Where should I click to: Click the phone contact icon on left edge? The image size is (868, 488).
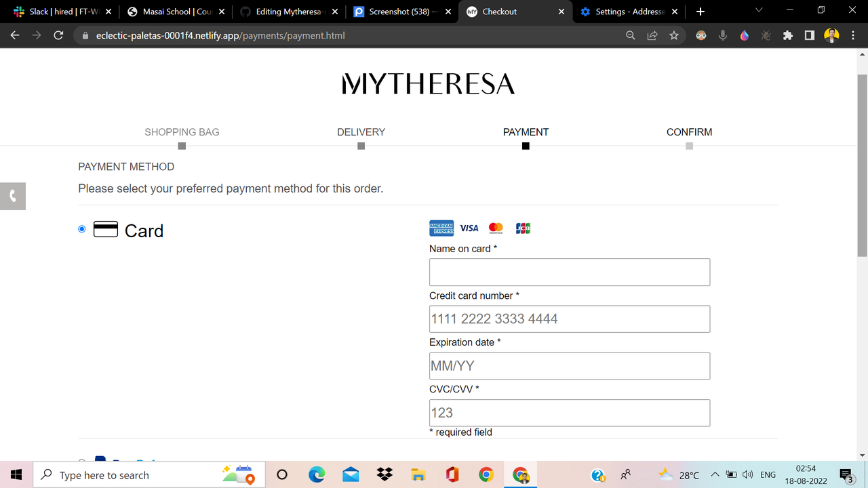(12, 197)
